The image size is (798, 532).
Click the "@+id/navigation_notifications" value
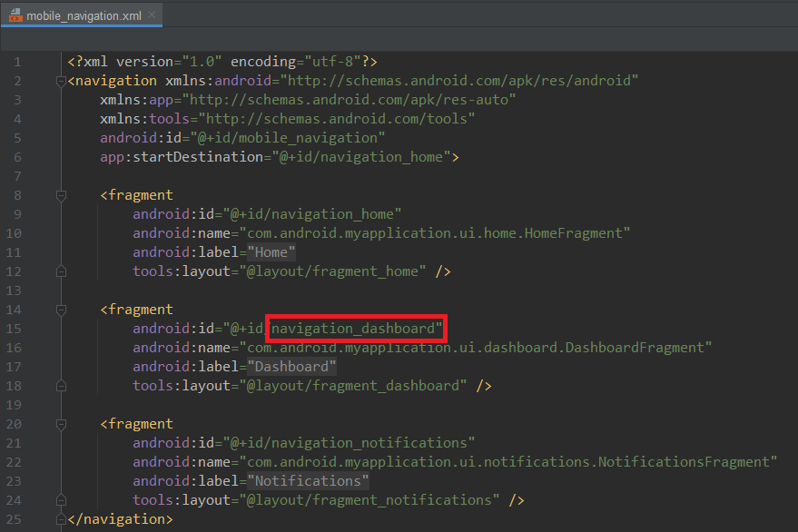coord(349,443)
